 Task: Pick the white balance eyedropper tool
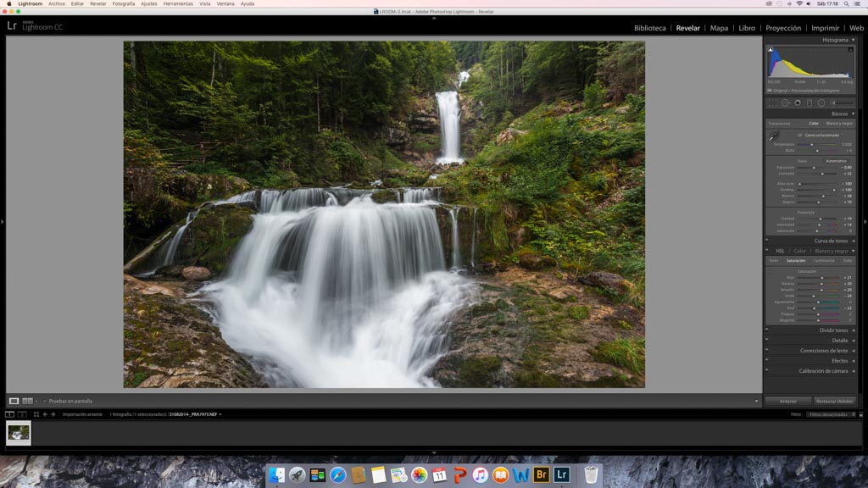tap(773, 136)
